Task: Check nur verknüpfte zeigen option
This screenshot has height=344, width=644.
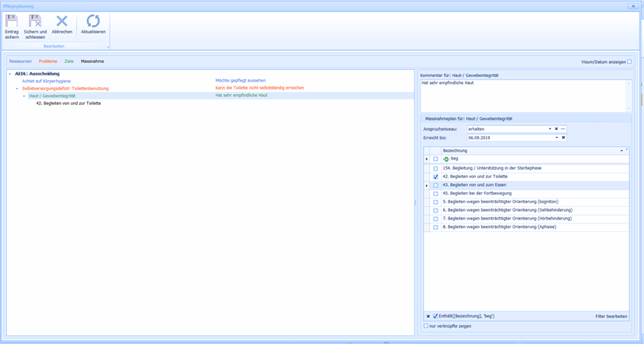Action: [x=426, y=325]
